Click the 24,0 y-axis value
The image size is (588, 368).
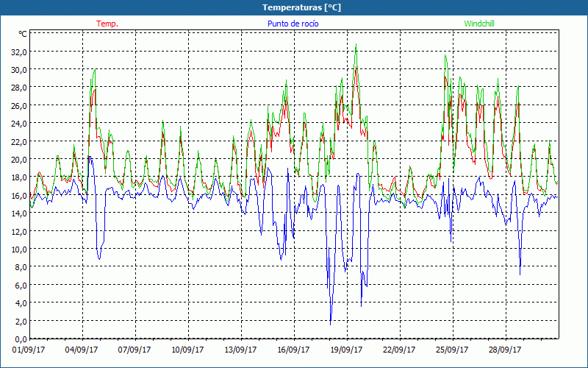[x=19, y=124]
